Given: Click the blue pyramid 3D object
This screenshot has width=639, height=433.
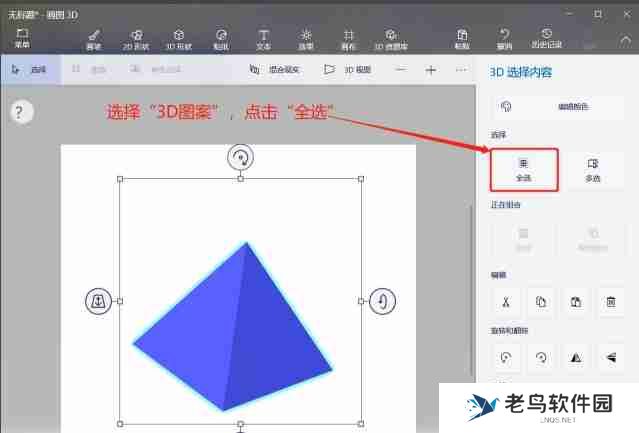Looking at the screenshot, I should tap(233, 328).
